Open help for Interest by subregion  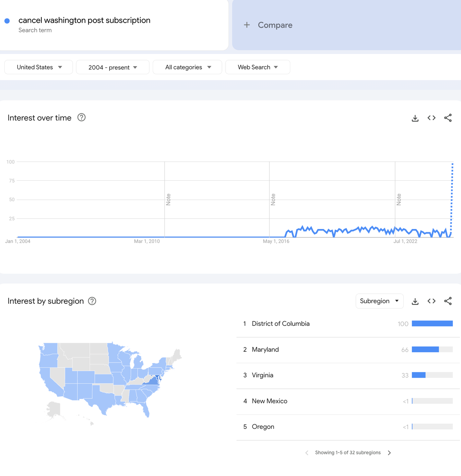coord(92,301)
